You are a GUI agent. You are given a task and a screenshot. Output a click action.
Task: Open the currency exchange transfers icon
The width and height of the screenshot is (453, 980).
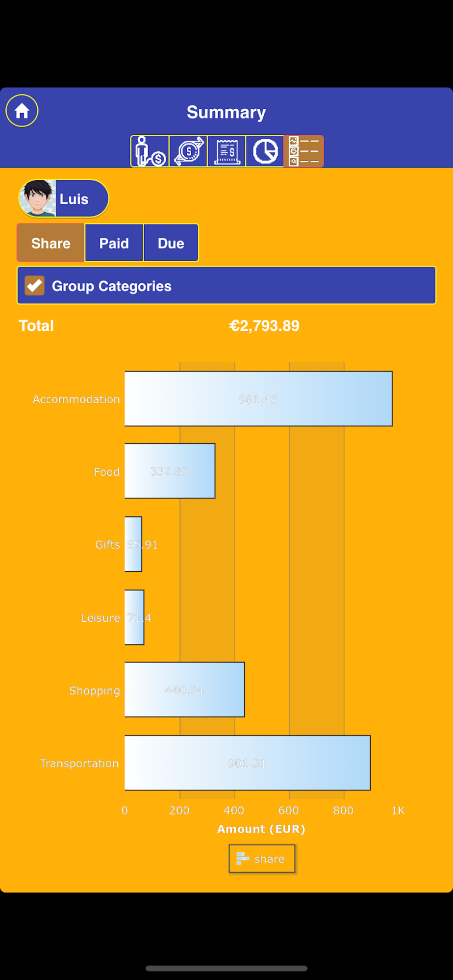pos(188,151)
